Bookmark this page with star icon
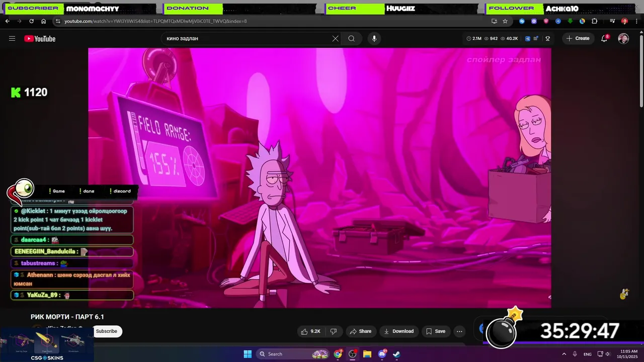This screenshot has width=644, height=362. click(505, 21)
